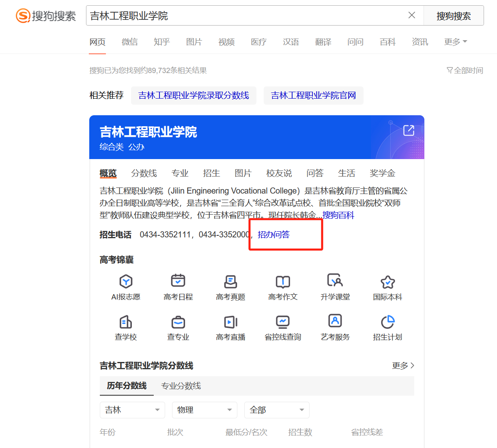Open the 校友说 tab in college card
Viewport: 497px width, 448px height.
pyautogui.click(x=279, y=173)
